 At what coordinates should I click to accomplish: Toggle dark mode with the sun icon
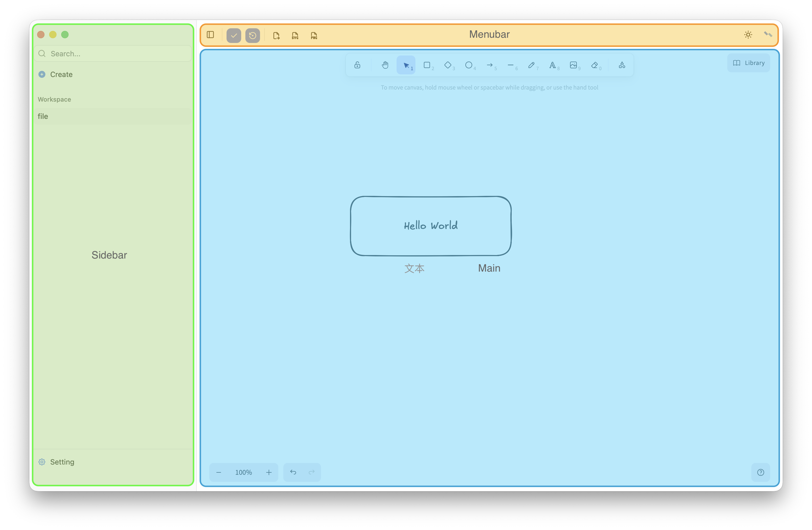click(748, 35)
